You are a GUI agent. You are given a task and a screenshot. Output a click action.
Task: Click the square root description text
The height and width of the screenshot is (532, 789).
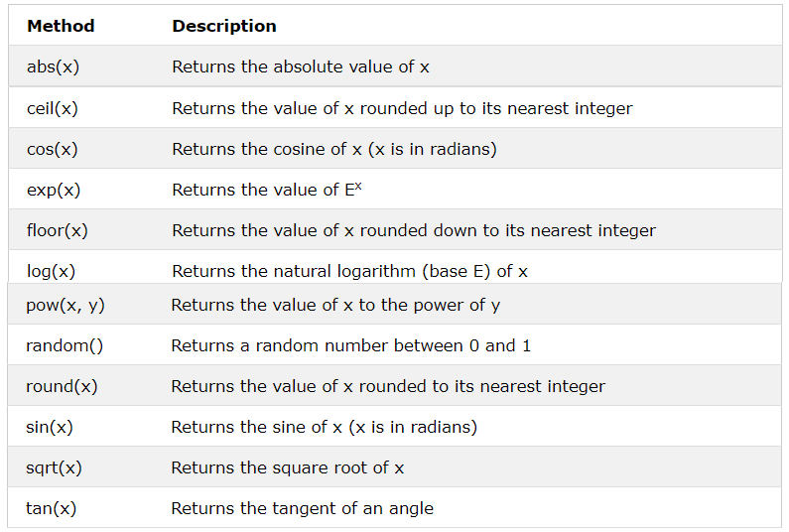[287, 467]
